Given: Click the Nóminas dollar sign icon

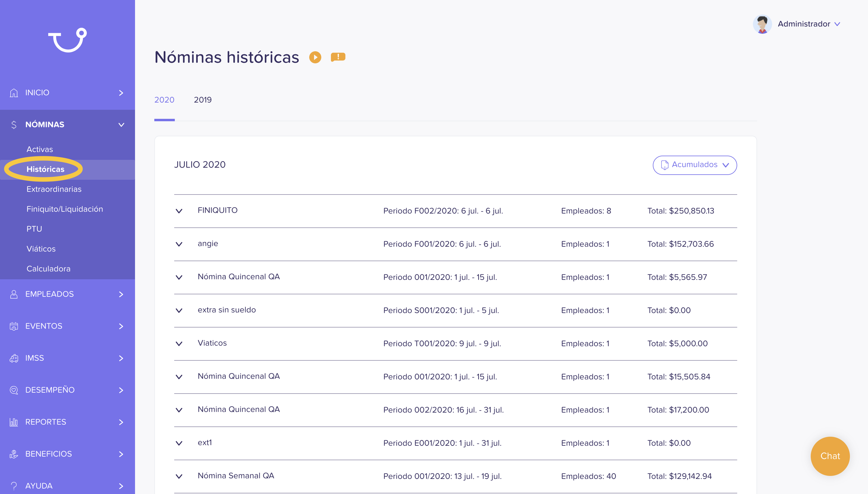Looking at the screenshot, I should click(x=14, y=125).
